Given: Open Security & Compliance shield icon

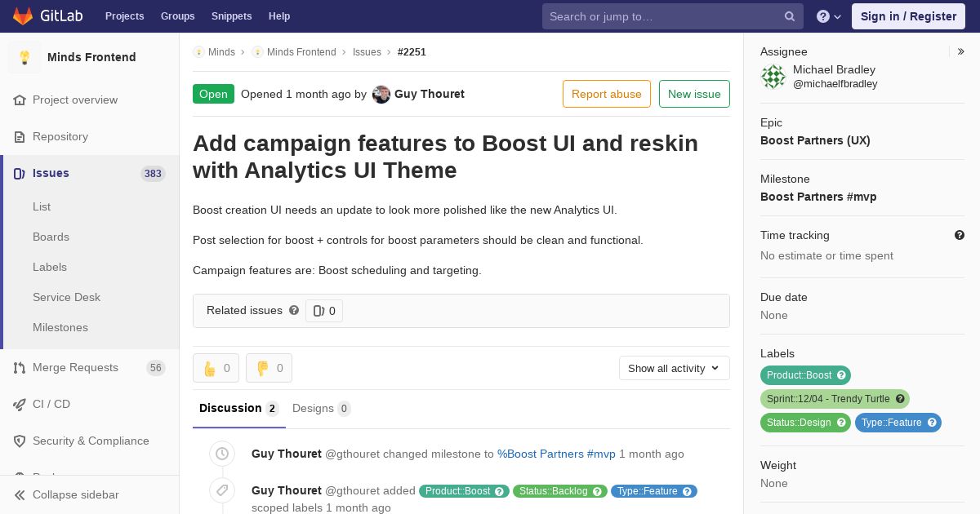Looking at the screenshot, I should coord(20,441).
